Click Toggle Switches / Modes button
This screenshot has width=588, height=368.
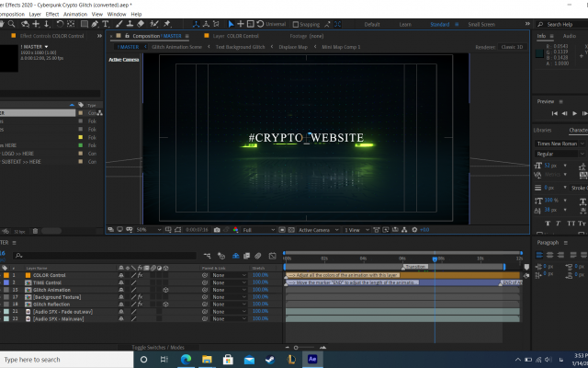[x=158, y=348]
